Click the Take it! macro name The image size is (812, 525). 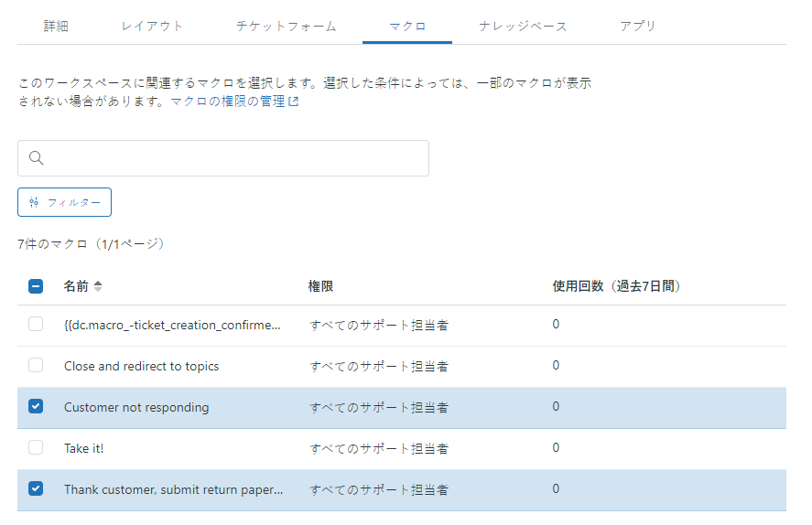point(84,448)
